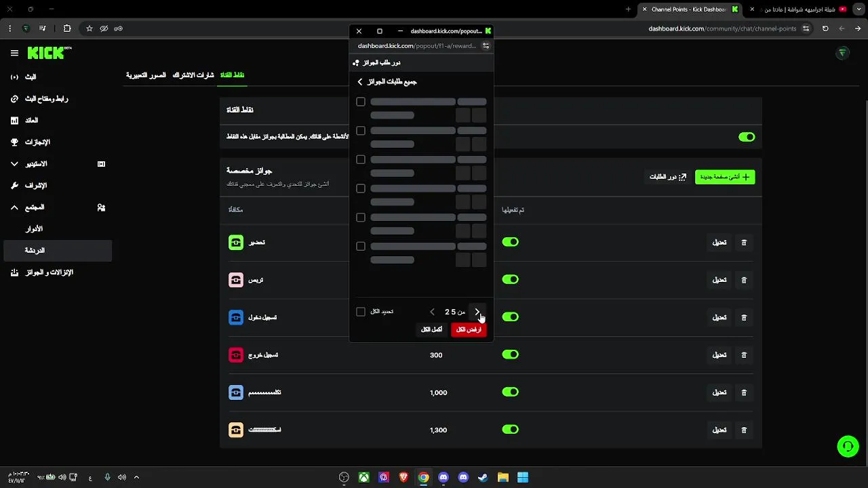Delete the 1,000 points reward with trash icon
868x488 pixels.
[744, 392]
